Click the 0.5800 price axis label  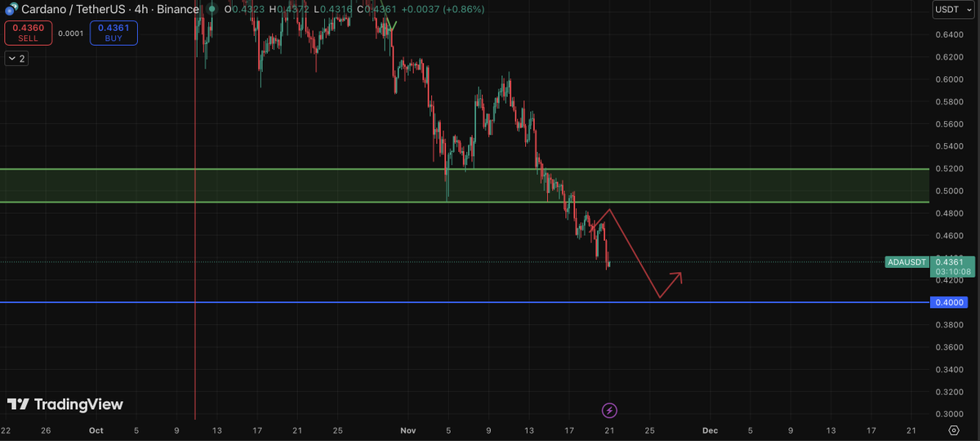(951, 102)
